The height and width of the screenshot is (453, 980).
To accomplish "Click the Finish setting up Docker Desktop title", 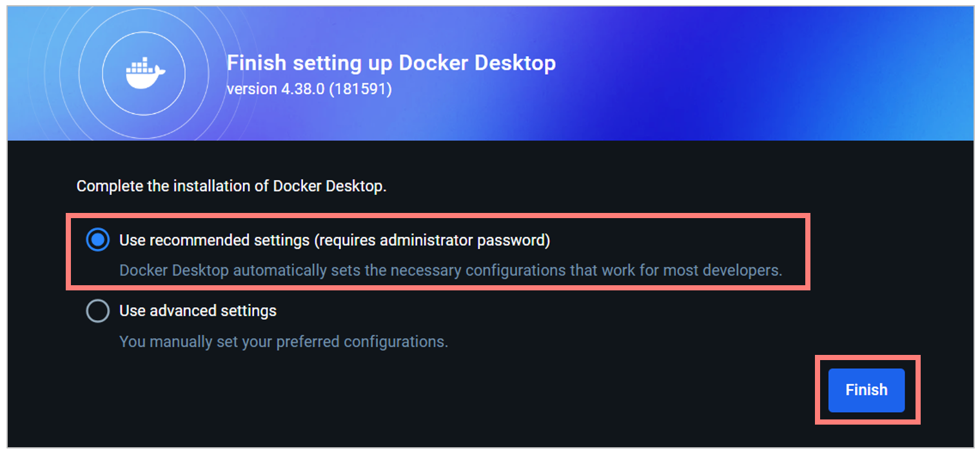I will tap(391, 63).
